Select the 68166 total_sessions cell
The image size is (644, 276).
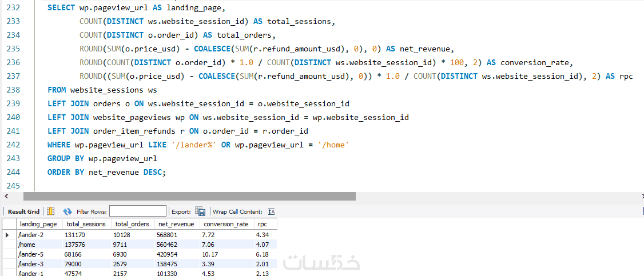[x=88, y=253]
